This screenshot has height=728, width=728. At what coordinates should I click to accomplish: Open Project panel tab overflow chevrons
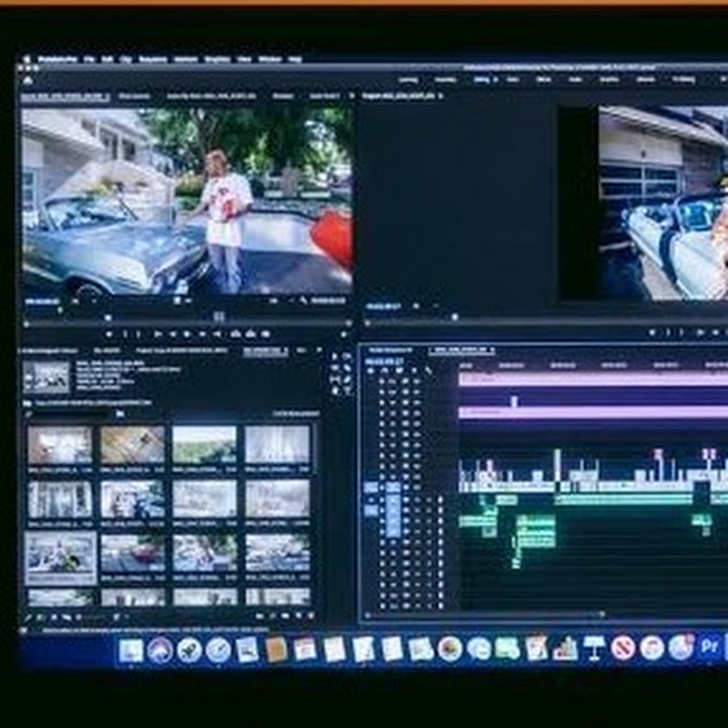(320, 350)
